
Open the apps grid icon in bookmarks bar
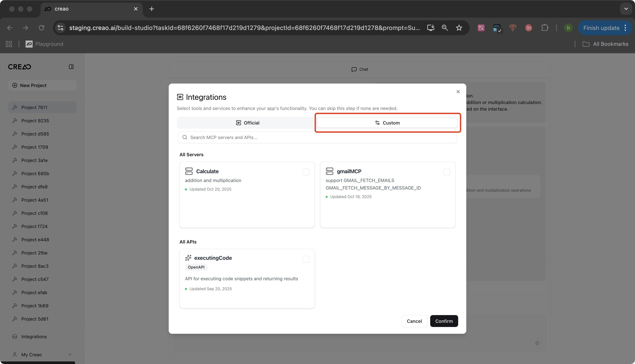point(9,44)
